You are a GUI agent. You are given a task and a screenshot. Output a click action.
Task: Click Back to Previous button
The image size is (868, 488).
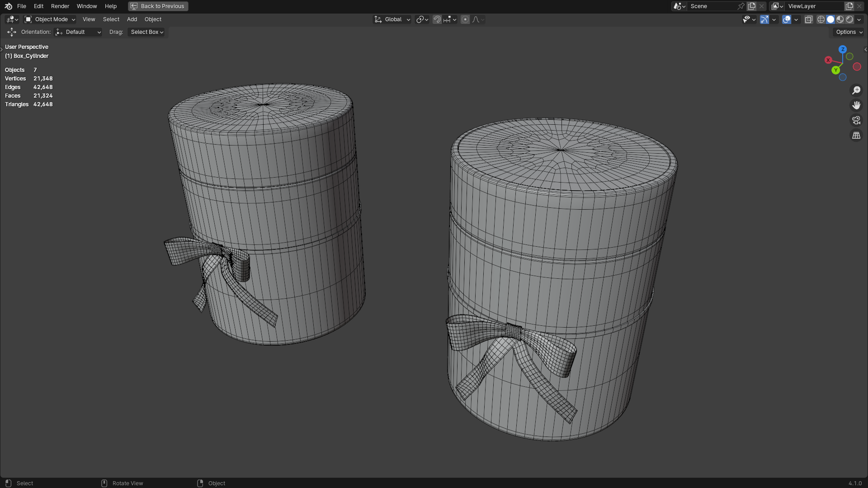(x=158, y=6)
